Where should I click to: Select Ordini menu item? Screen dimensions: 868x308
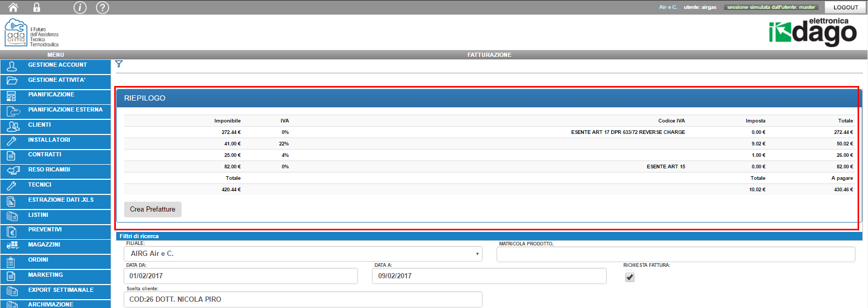pyautogui.click(x=55, y=262)
